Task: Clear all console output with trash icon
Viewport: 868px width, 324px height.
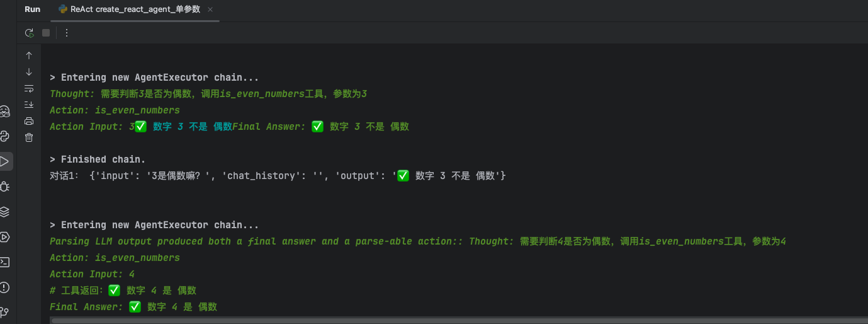Action: [29, 137]
